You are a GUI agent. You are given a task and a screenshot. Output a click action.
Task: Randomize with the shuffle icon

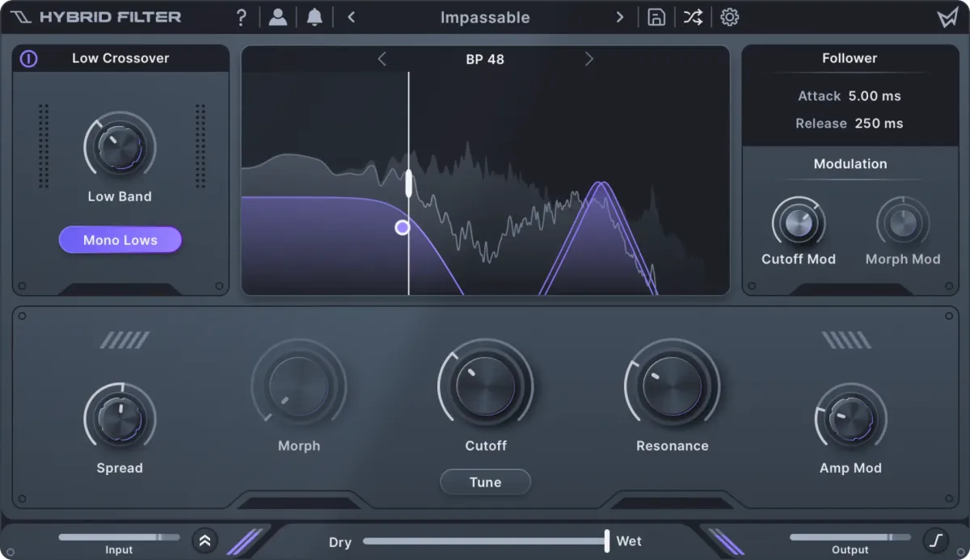693,18
